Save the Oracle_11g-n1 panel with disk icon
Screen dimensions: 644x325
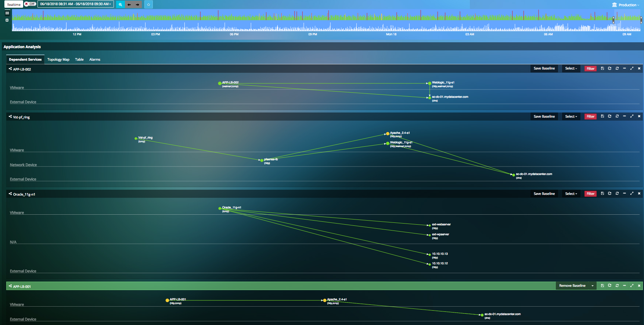point(602,193)
